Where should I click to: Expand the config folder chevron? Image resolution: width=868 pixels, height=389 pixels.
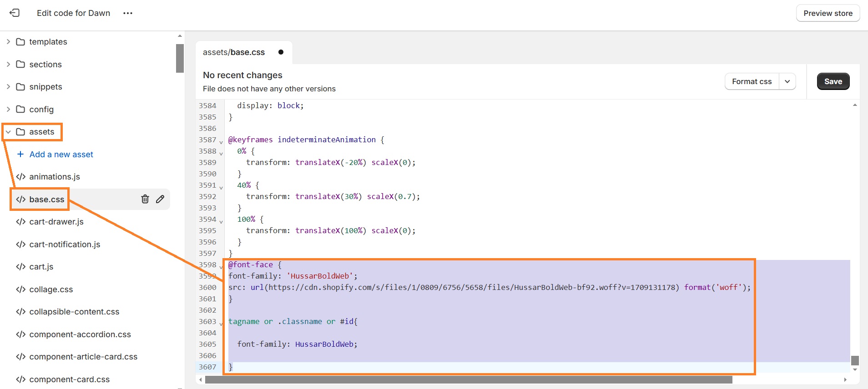[x=8, y=109]
